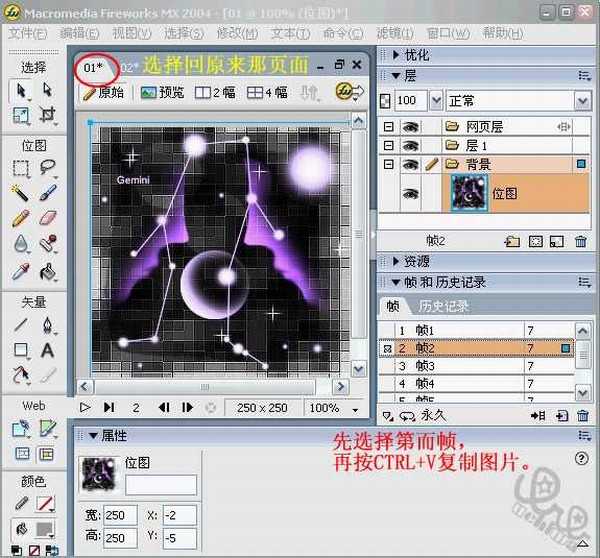Switch to the 历史记录 tab
Screen dimensions: 600x558
tap(443, 306)
